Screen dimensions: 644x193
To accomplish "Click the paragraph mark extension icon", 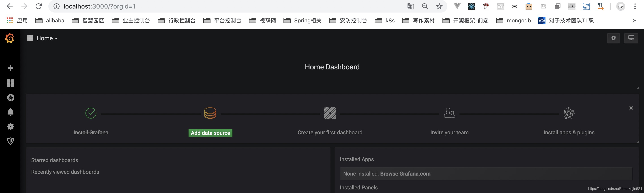I will point(601,6).
